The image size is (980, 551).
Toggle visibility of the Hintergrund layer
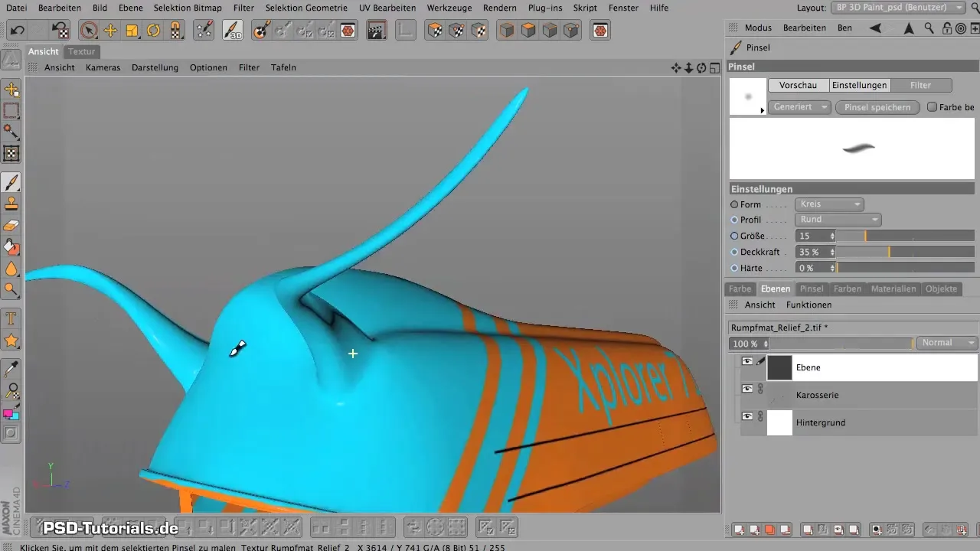click(x=747, y=416)
